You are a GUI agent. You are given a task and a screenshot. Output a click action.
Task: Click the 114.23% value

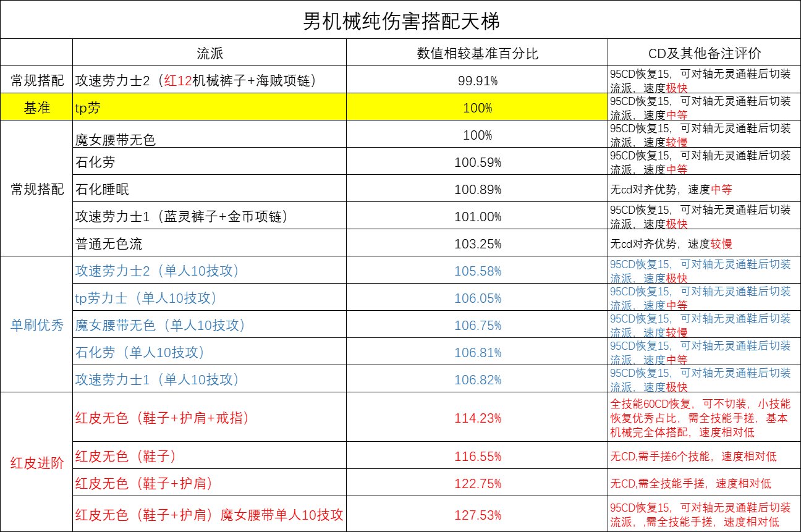click(x=477, y=418)
